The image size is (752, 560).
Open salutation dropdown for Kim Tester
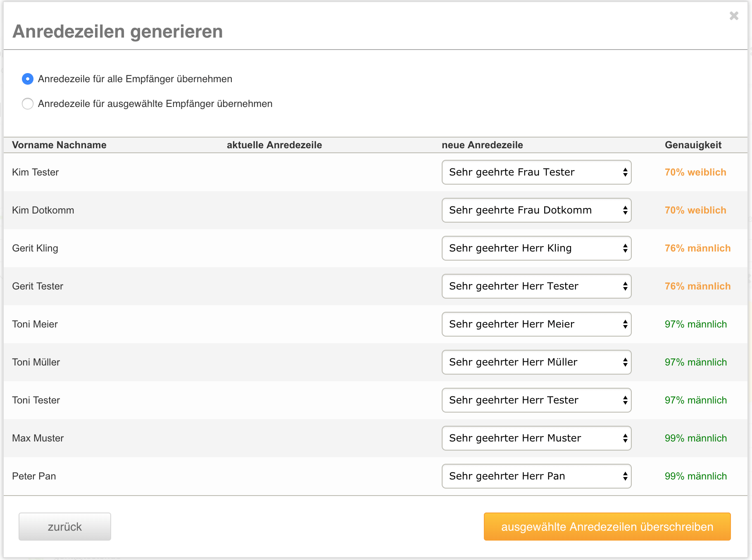(x=536, y=172)
